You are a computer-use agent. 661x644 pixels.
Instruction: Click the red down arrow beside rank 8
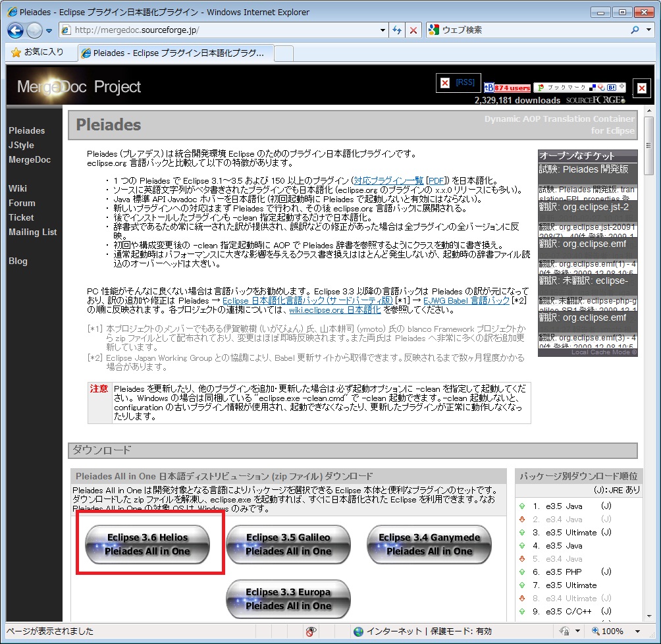(522, 598)
